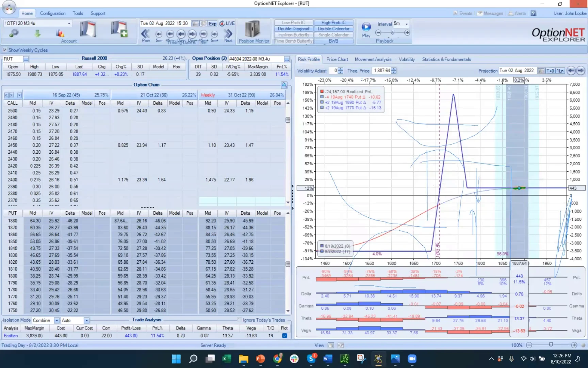The width and height of the screenshot is (588, 368).
Task: Click the green download arrow icon
Action: (x=37, y=33)
